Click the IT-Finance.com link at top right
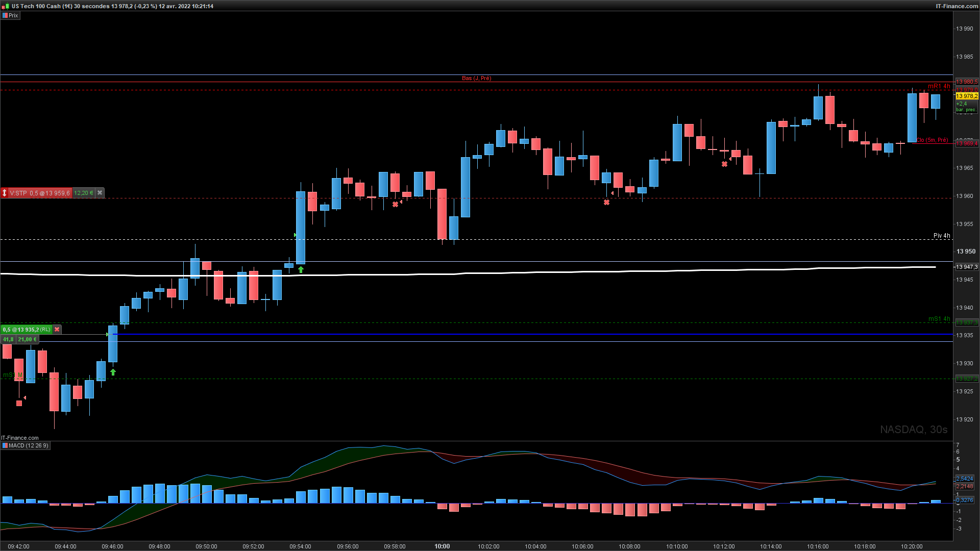The image size is (980, 551). [x=957, y=6]
